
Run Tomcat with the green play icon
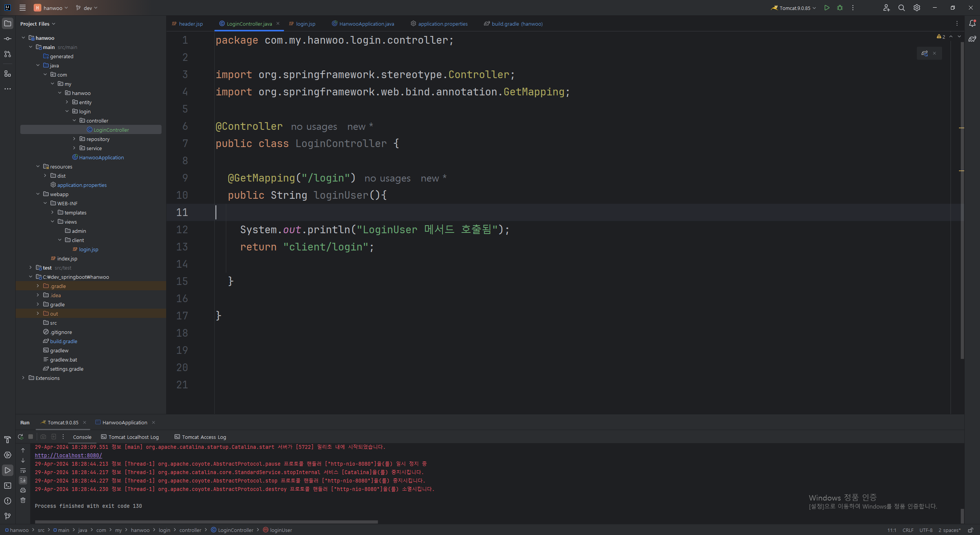tap(827, 8)
